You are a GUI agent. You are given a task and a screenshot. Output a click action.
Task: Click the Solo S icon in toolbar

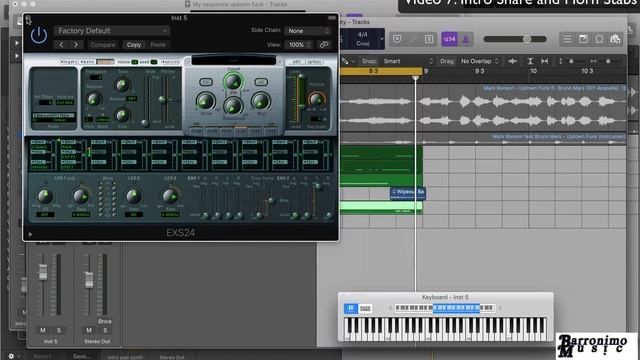[x=429, y=39]
